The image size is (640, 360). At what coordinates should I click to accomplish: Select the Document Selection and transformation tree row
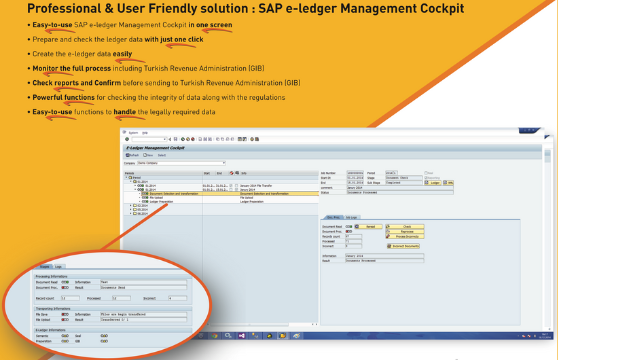coord(230,193)
